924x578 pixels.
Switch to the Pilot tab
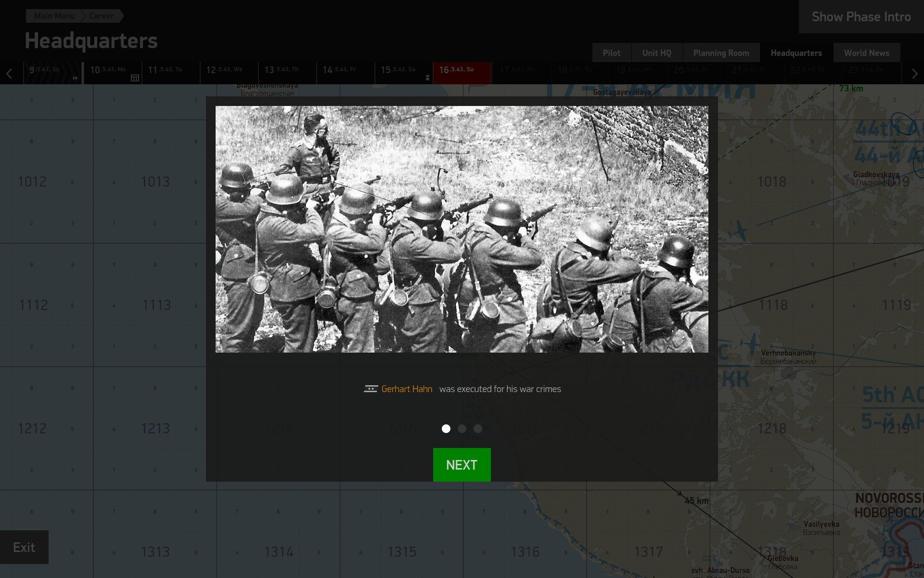[x=611, y=53]
